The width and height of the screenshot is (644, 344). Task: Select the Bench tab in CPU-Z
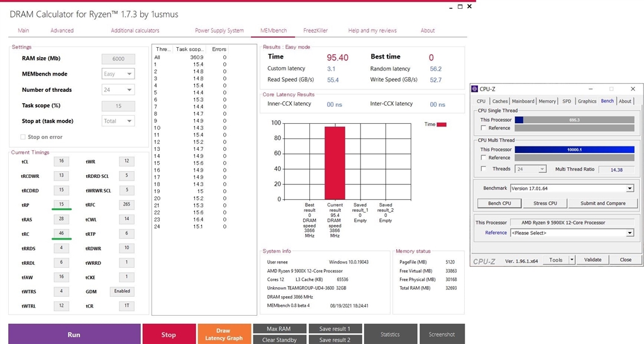tap(607, 101)
